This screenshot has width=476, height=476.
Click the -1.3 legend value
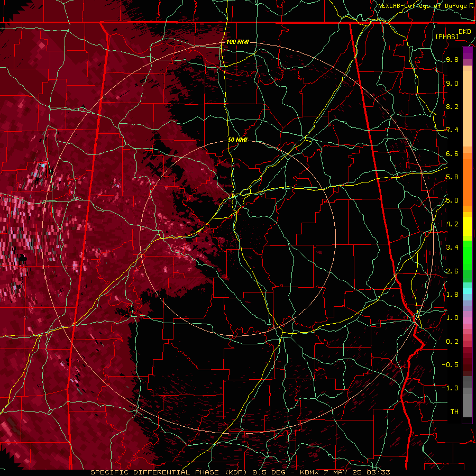(x=450, y=388)
